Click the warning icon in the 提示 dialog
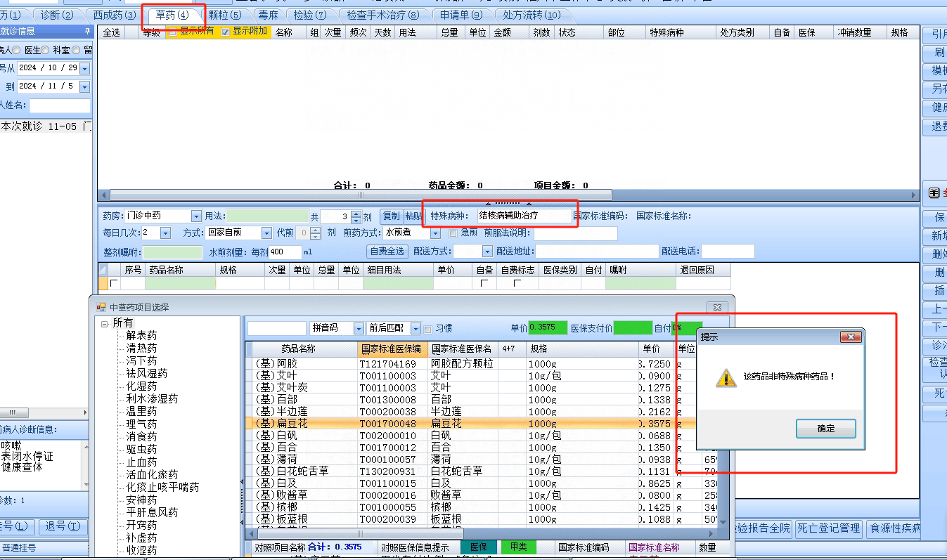This screenshot has width=947, height=560. click(x=726, y=378)
